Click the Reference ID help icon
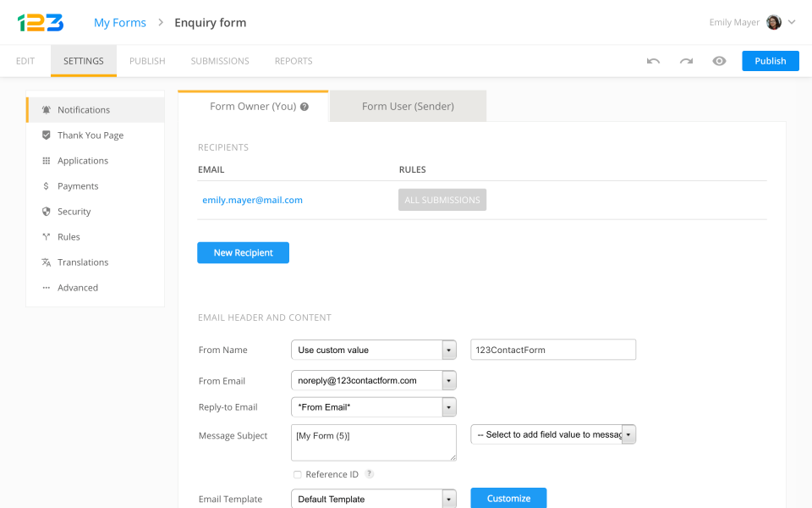Image resolution: width=812 pixels, height=508 pixels. pyautogui.click(x=370, y=474)
